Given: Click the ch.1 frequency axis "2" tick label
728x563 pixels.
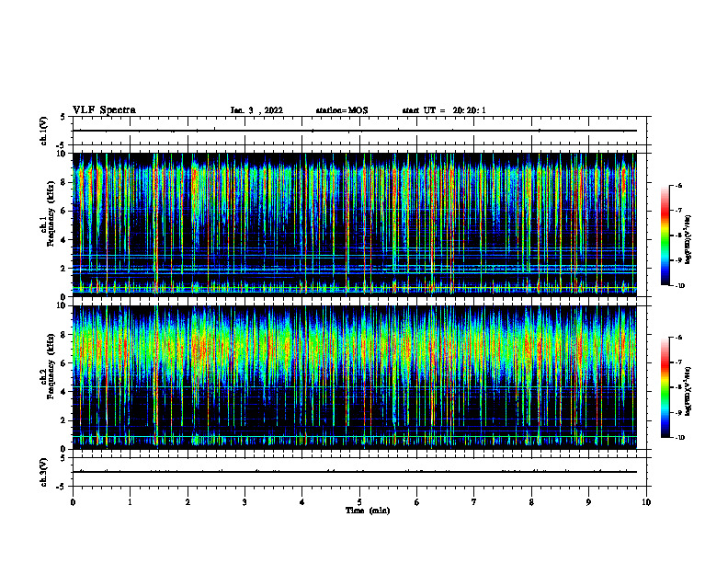Looking at the screenshot, I should [63, 269].
